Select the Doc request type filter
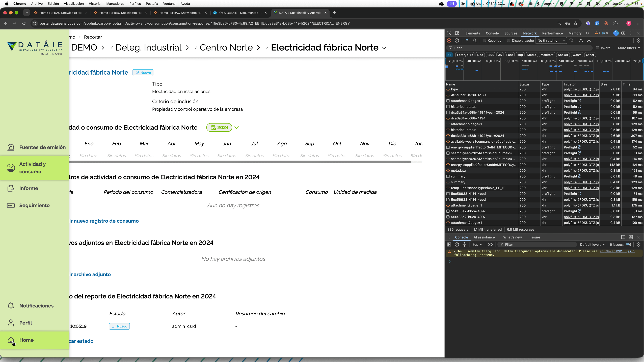This screenshot has height=362, width=644. coord(480,55)
